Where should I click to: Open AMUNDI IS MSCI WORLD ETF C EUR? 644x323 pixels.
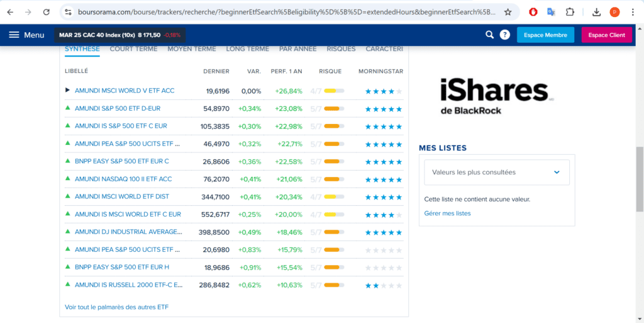(x=128, y=214)
